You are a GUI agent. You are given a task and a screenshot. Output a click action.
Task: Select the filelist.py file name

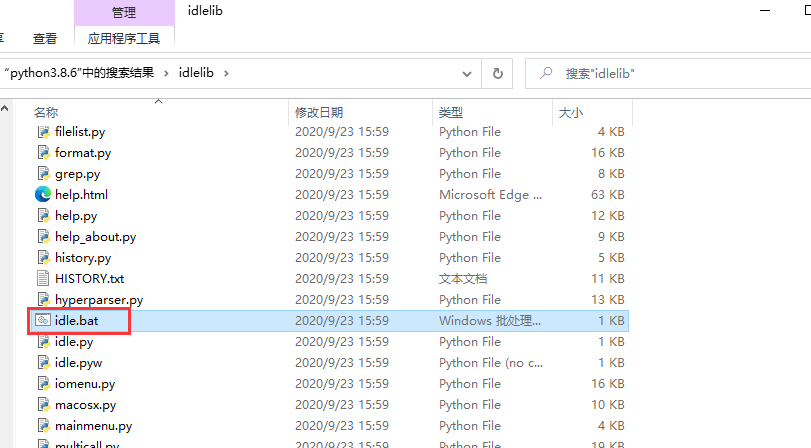(x=80, y=132)
